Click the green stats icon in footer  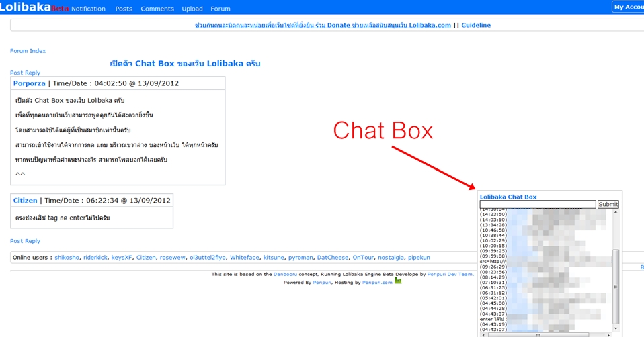(398, 281)
